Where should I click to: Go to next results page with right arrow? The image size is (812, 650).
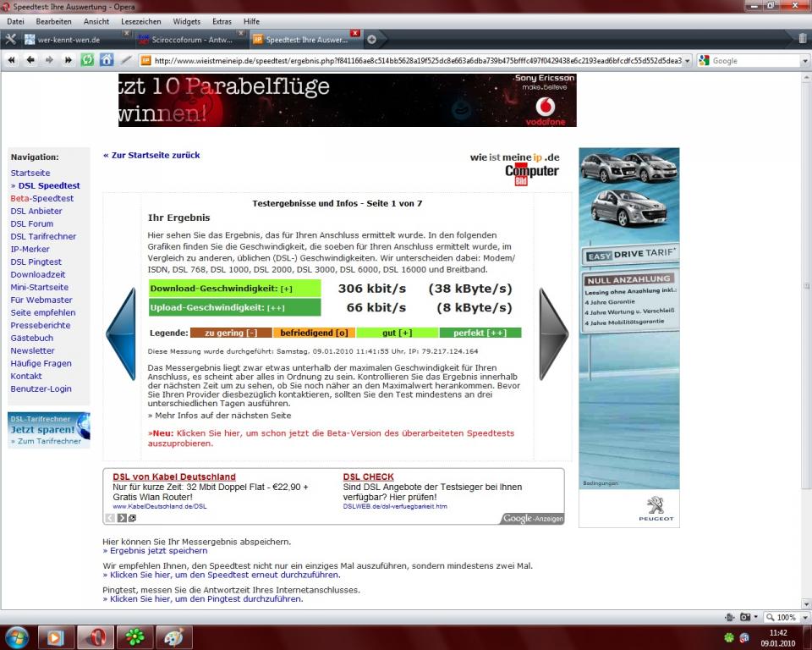coord(553,333)
